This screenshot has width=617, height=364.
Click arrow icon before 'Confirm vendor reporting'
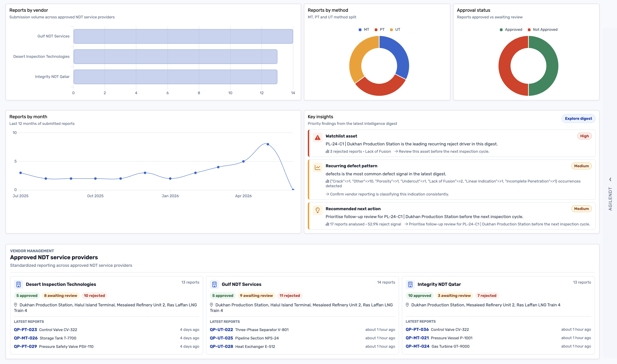click(x=327, y=194)
